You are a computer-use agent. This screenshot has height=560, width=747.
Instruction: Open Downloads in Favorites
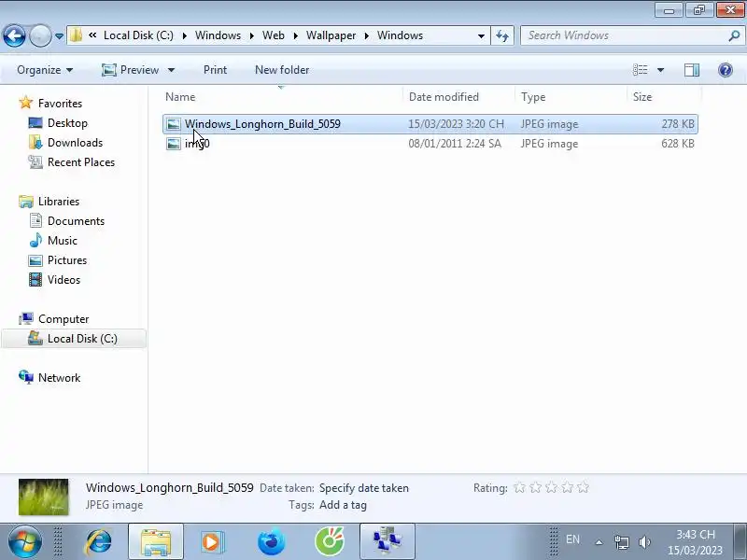(75, 143)
